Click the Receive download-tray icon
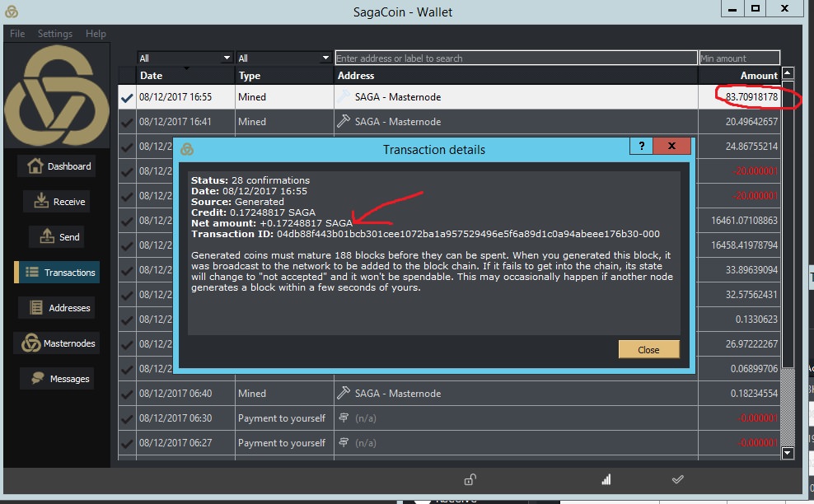This screenshot has height=504, width=814. pyautogui.click(x=41, y=200)
